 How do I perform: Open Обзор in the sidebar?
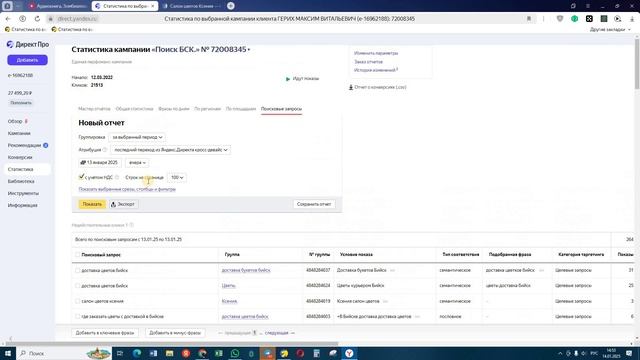15,121
